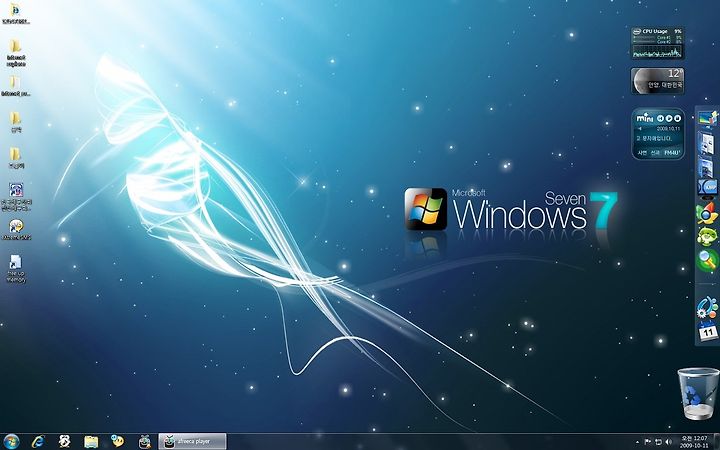
Task: Launch the GOM player icon in side dock
Action: tap(708, 188)
